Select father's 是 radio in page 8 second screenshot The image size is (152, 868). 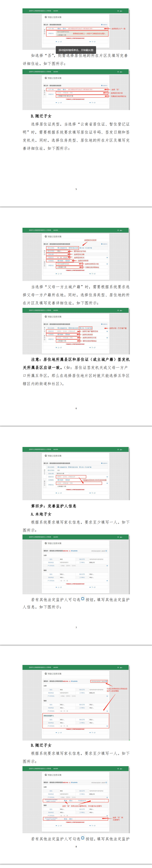65,801
